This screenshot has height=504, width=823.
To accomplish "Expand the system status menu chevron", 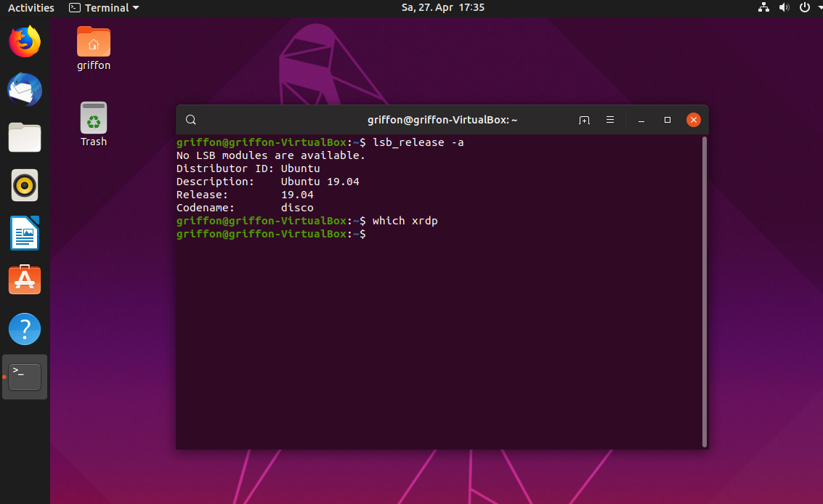I will 817,8.
